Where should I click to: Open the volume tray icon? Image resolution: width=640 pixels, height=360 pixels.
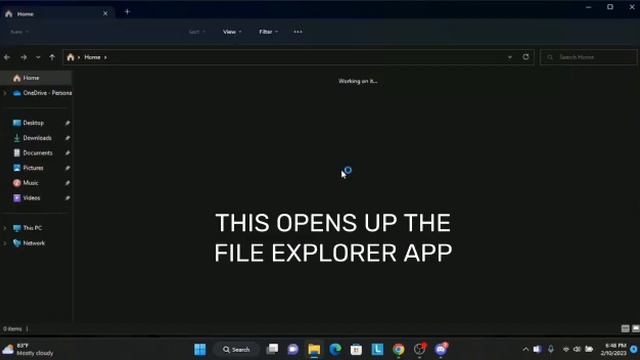click(x=577, y=349)
